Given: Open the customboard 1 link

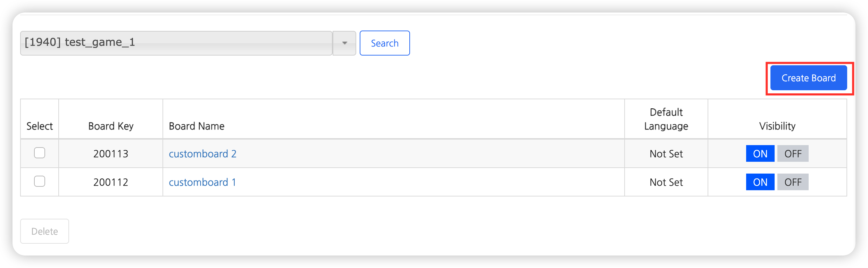Looking at the screenshot, I should pyautogui.click(x=202, y=182).
